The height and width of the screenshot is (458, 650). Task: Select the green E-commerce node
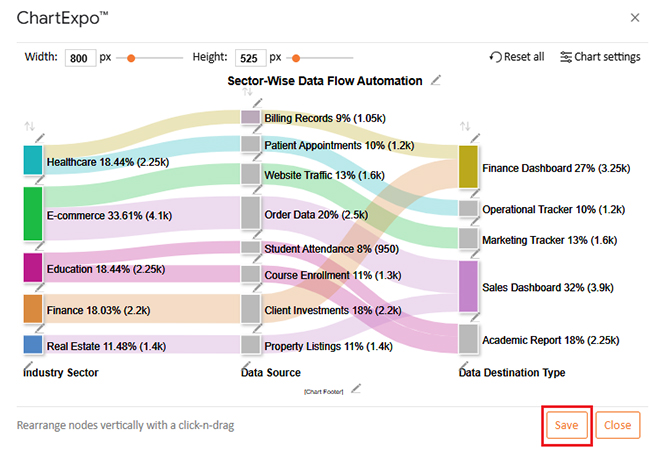click(x=32, y=213)
